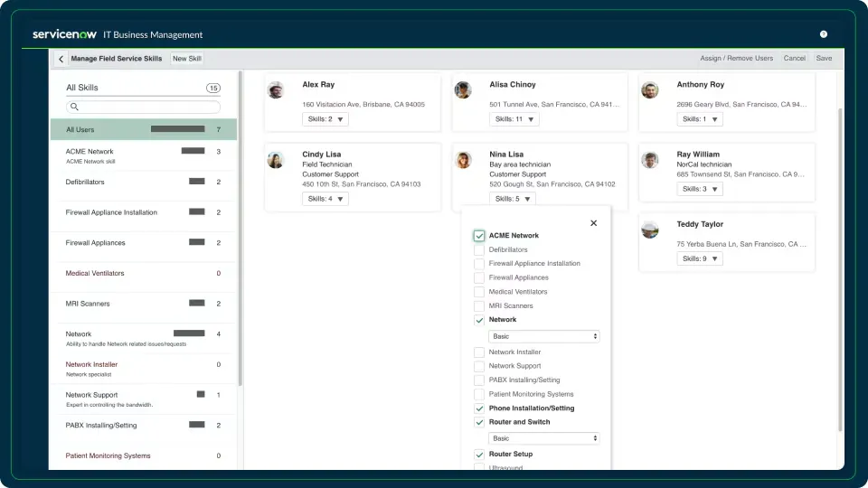The image size is (868, 488).
Task: Open Anthony Roy's Skills: 1 dropdown
Action: pos(700,119)
